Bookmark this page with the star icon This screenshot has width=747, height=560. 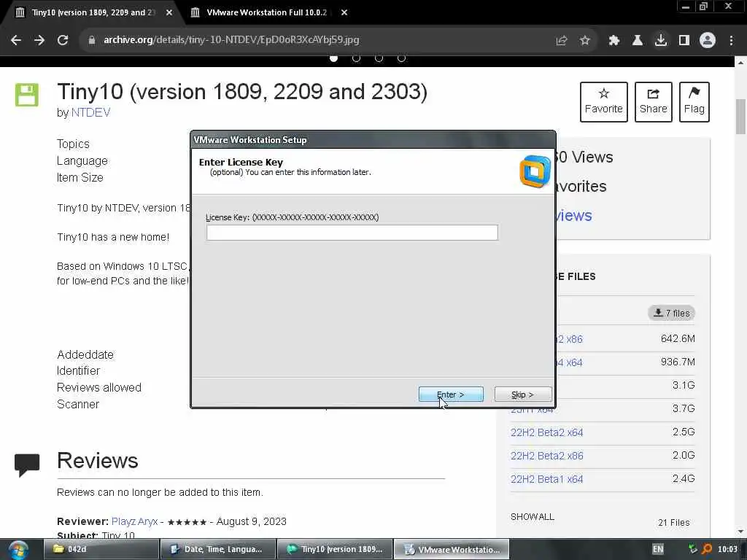pyautogui.click(x=585, y=41)
